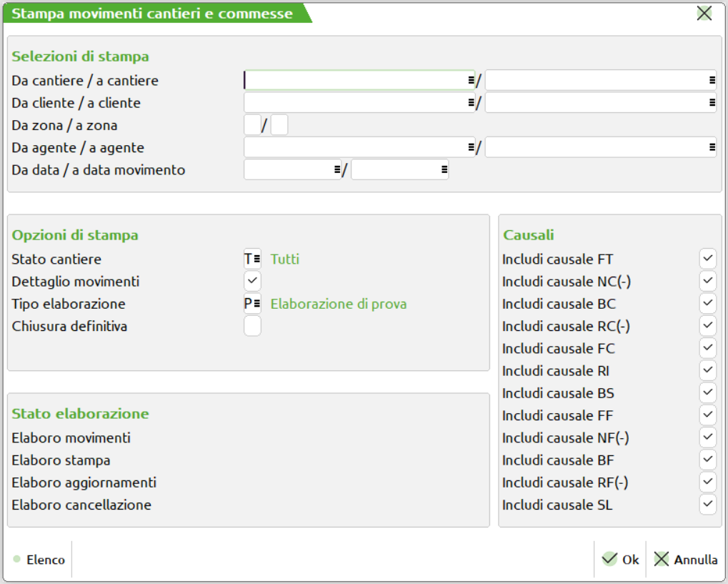This screenshot has width=728, height=584.
Task: Cancel with the Annulla button
Action: pos(686,560)
